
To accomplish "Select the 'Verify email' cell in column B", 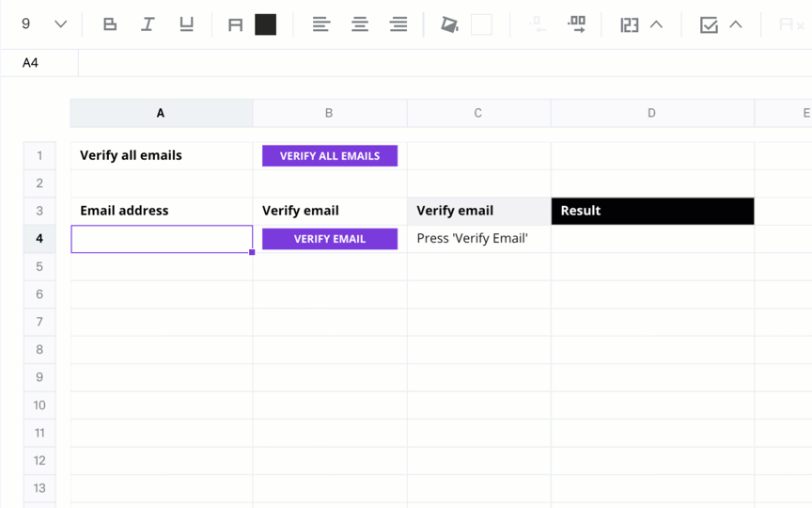I will point(330,211).
